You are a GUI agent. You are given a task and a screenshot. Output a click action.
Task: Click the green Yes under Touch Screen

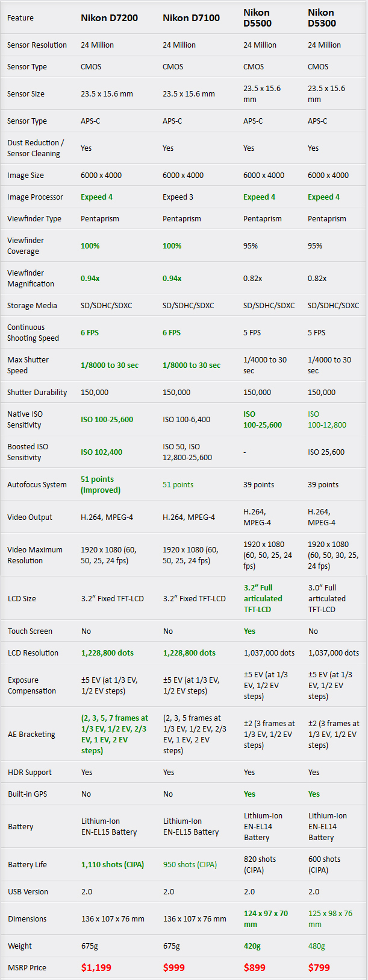[x=249, y=631]
